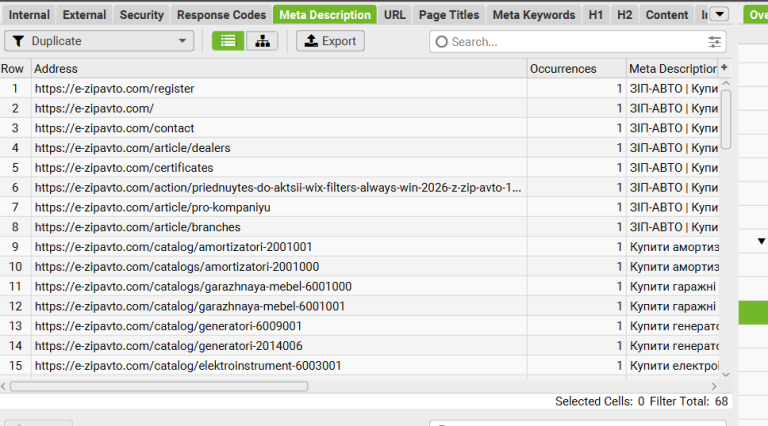
Task: Select the article/branches row
Action: click(360, 227)
